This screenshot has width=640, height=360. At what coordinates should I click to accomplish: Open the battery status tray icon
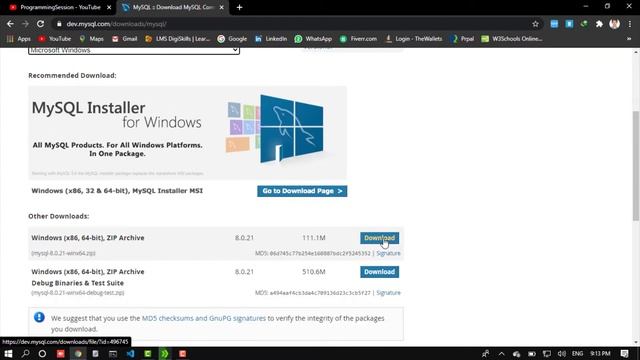pyautogui.click(x=531, y=354)
